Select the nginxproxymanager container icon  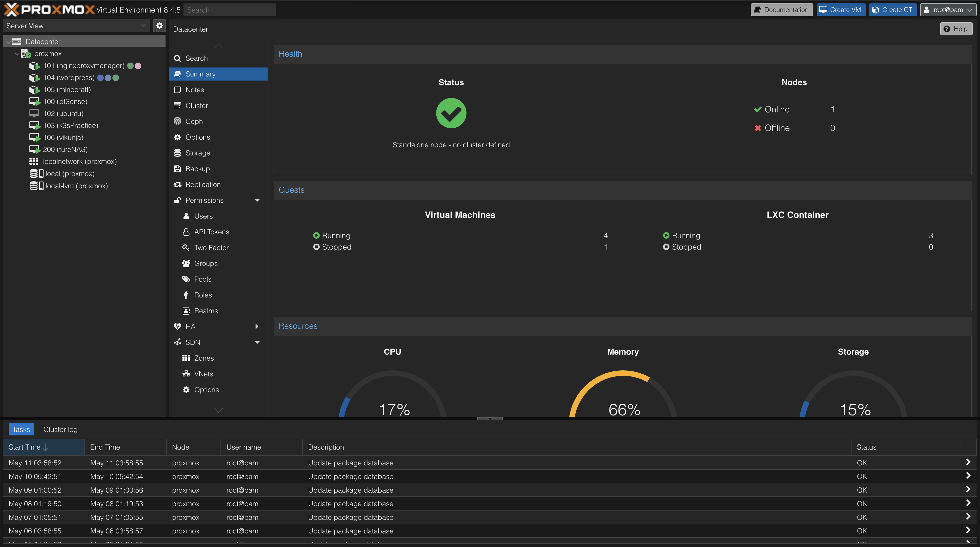click(x=35, y=66)
